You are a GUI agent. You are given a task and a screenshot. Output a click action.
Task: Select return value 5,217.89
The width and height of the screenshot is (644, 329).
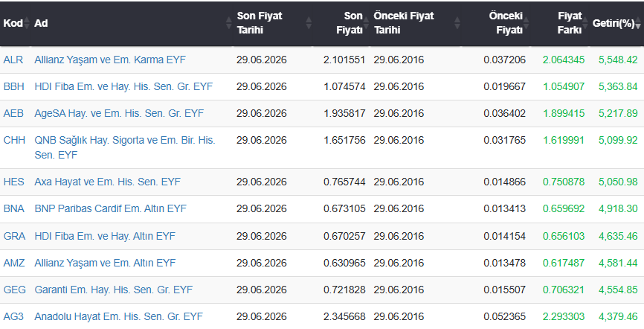[618, 113]
